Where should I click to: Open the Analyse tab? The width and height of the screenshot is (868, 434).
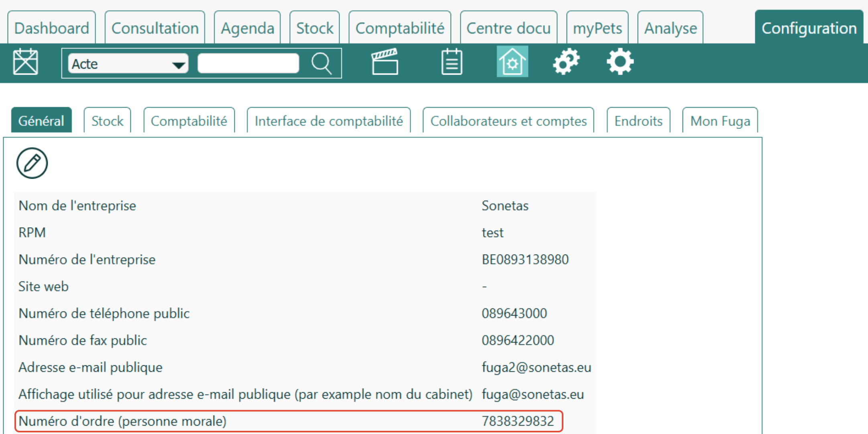[670, 28]
